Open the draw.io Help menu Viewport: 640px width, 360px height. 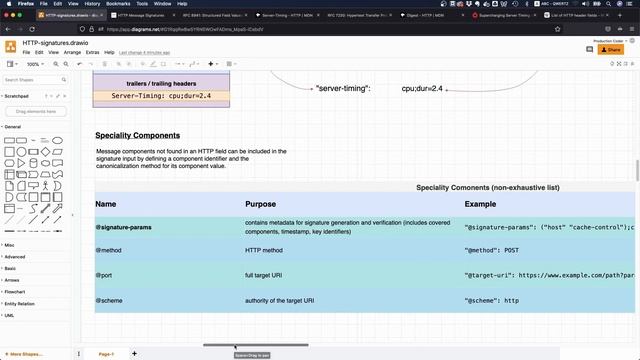[109, 52]
